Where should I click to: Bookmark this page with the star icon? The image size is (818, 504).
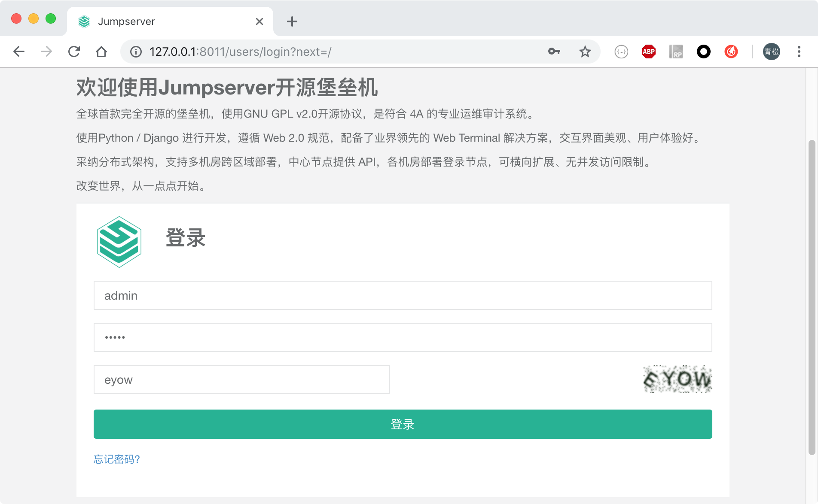point(585,52)
